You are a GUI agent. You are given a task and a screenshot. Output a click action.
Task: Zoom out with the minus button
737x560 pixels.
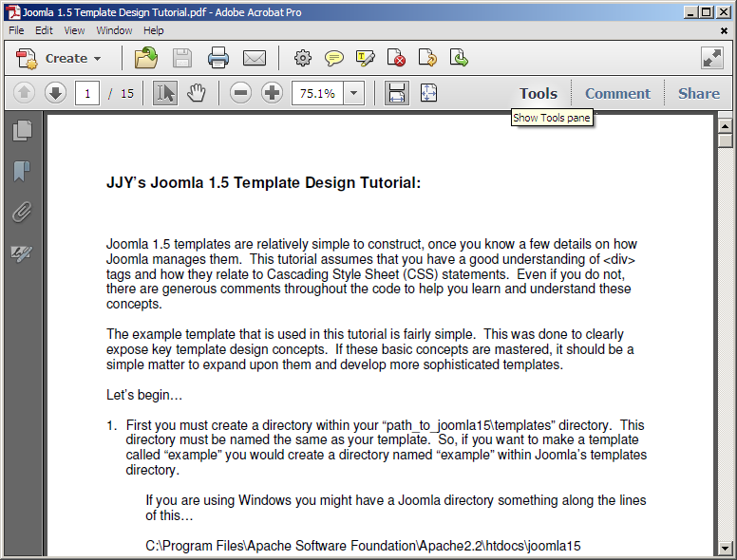coord(240,93)
